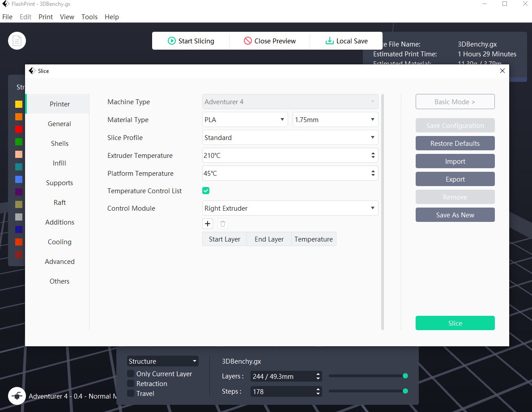Toggle the Temperature Control List checkbox
532x412 pixels.
point(206,191)
